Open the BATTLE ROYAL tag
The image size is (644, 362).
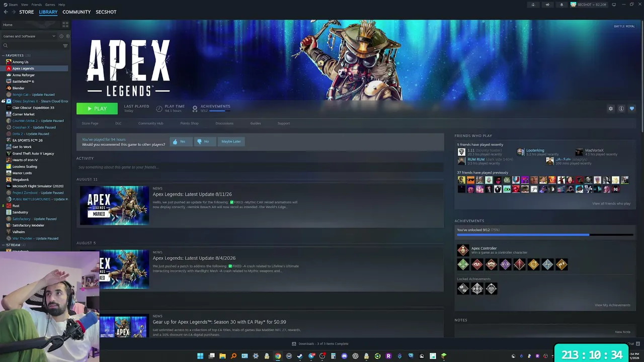point(624,26)
